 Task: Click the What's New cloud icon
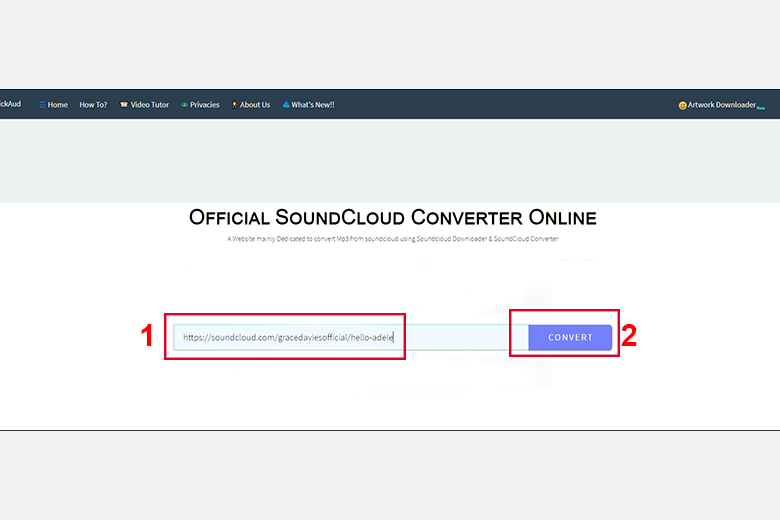pyautogui.click(x=286, y=104)
